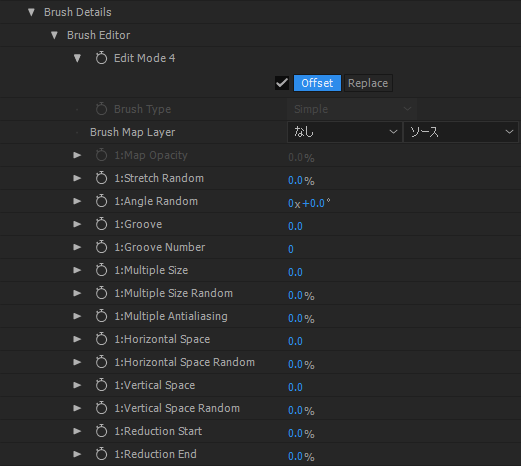Select the Offset mode button

317,83
